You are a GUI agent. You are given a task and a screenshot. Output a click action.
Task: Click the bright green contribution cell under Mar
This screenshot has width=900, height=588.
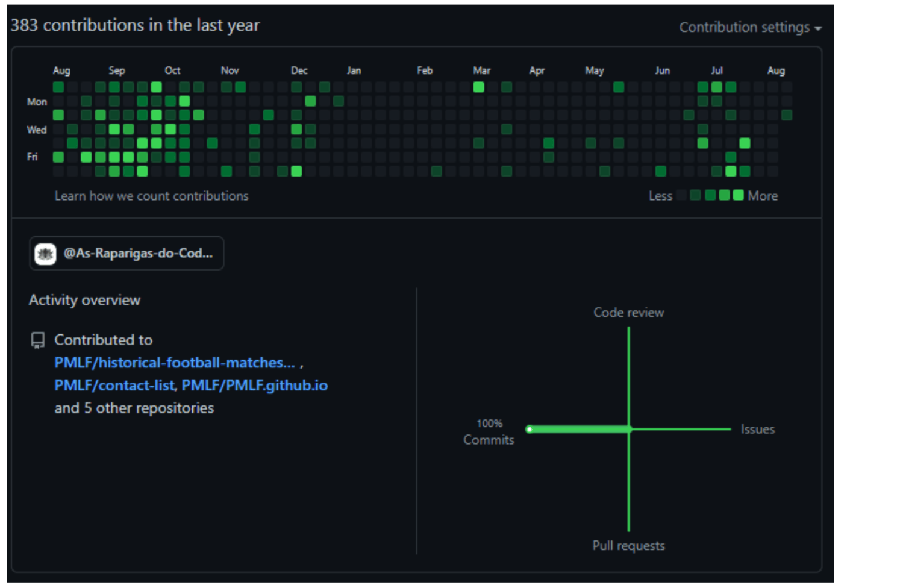click(478, 87)
